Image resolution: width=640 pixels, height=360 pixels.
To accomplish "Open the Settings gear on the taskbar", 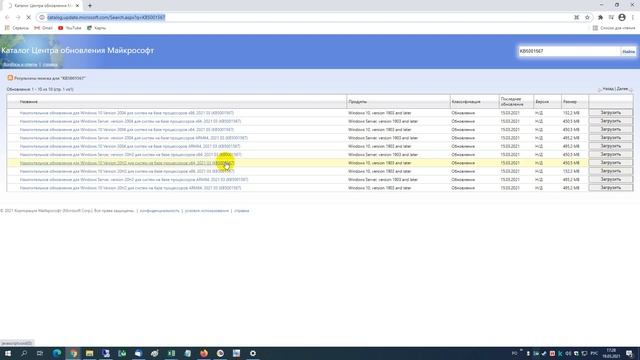I will point(253,353).
